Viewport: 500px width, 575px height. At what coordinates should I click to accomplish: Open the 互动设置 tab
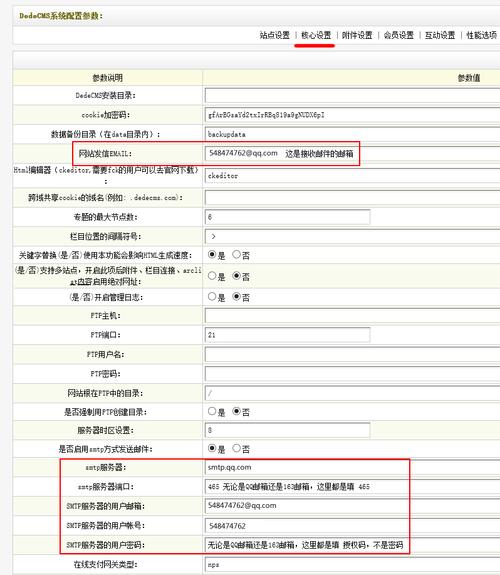coord(440,35)
